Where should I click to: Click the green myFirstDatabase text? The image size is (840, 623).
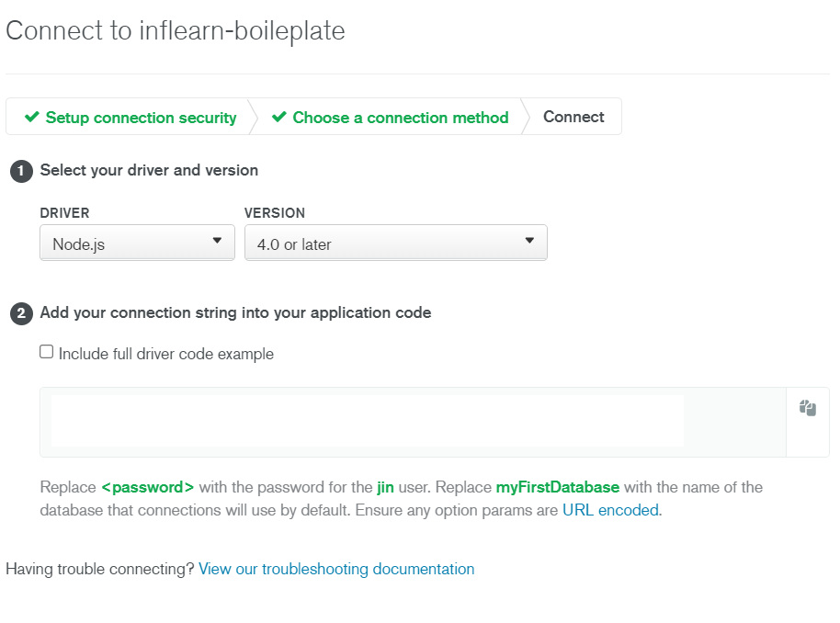tap(557, 487)
